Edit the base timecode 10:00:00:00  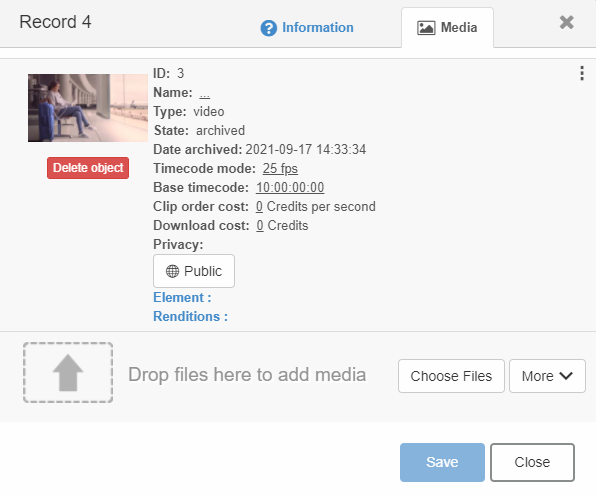pos(290,187)
